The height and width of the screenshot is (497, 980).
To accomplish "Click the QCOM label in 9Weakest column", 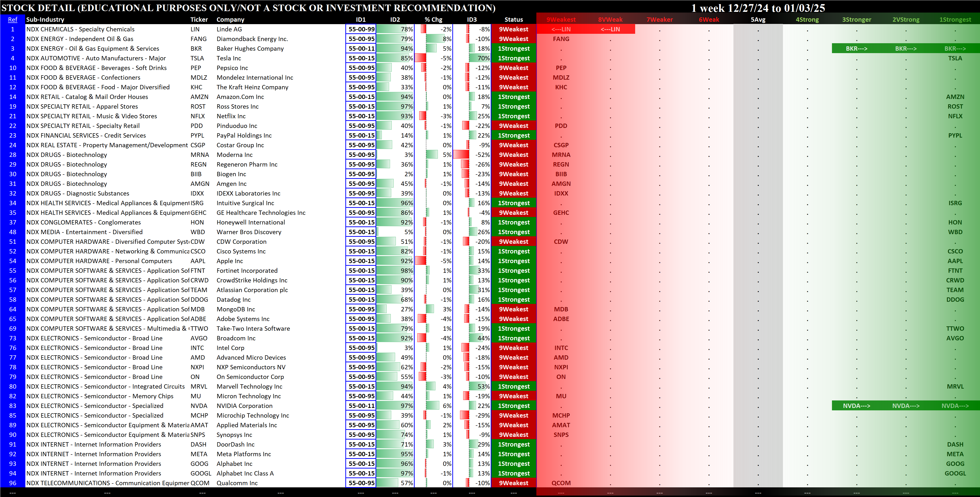I will pos(561,483).
